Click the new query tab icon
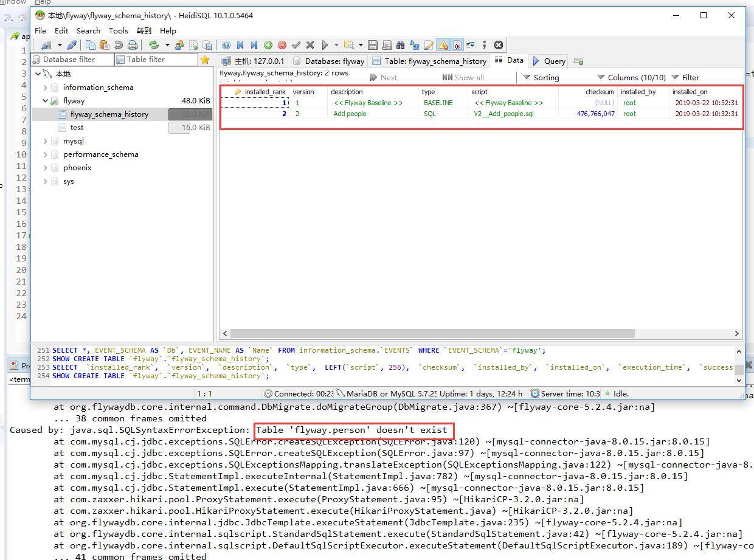Screen dimensions: 754x560 point(578,61)
